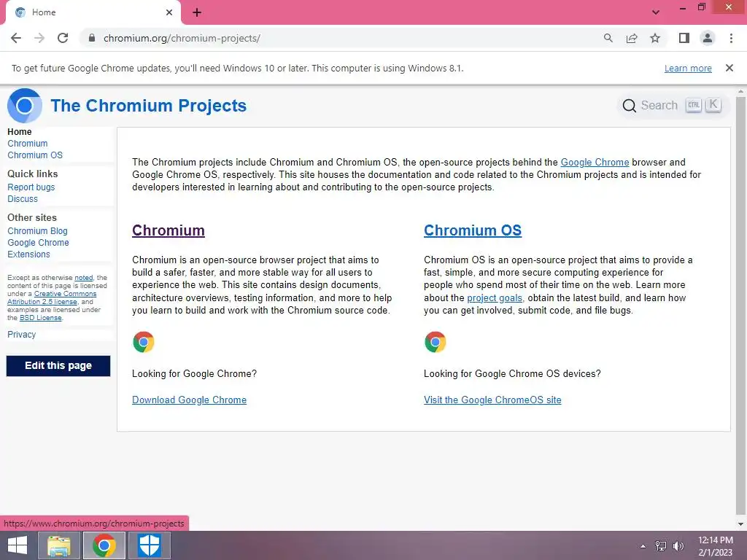The image size is (747, 560).
Task: Open the zoom magnifier icon in address bar
Action: (x=608, y=38)
